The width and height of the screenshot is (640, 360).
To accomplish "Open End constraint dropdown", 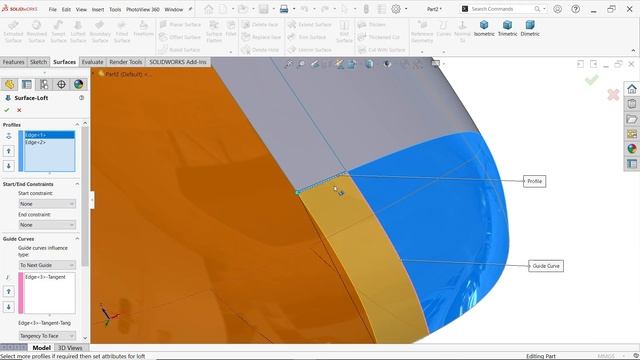I will [x=47, y=225].
